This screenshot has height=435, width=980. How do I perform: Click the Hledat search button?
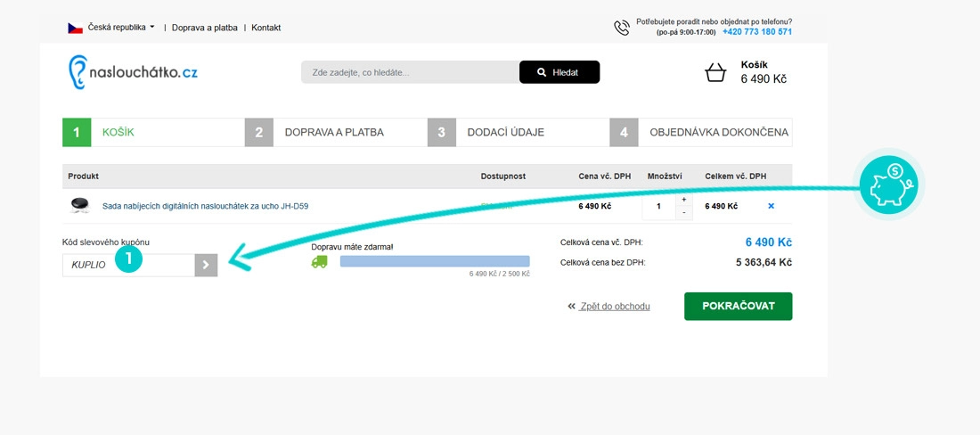[x=559, y=72]
